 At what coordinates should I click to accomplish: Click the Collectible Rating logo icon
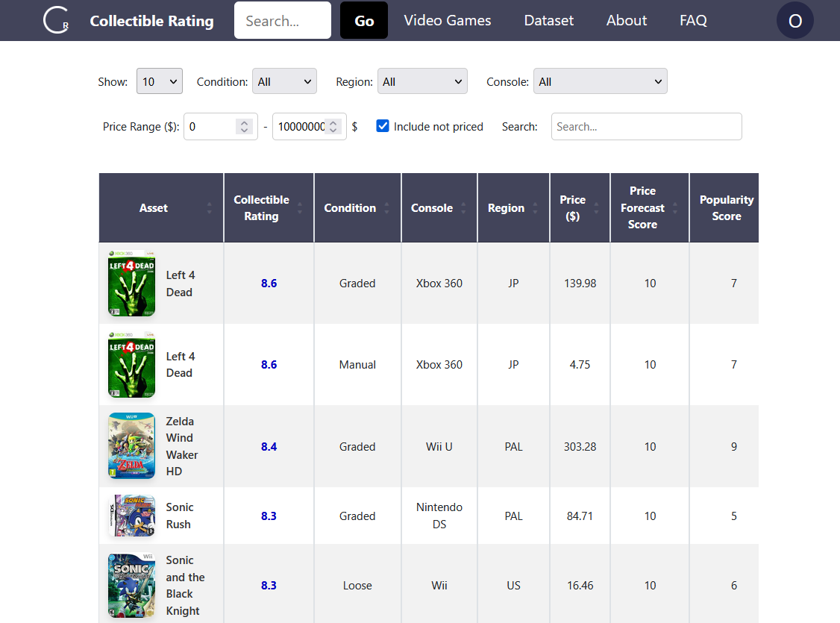coord(56,20)
